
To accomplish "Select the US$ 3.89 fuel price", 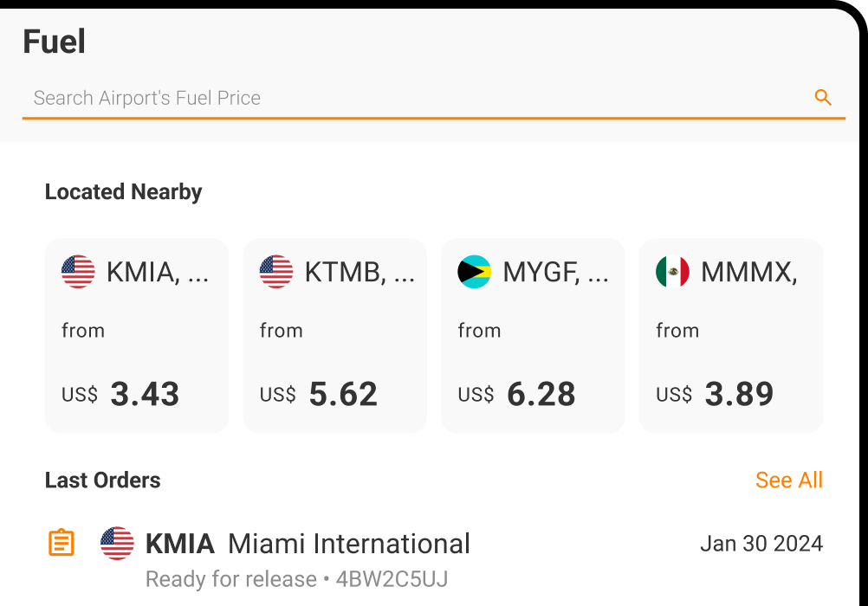I will click(x=716, y=395).
